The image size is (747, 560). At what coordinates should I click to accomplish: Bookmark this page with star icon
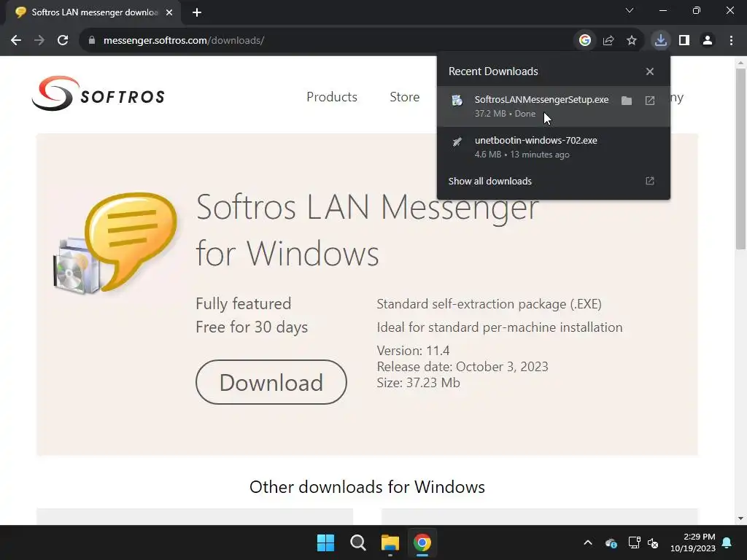click(632, 41)
